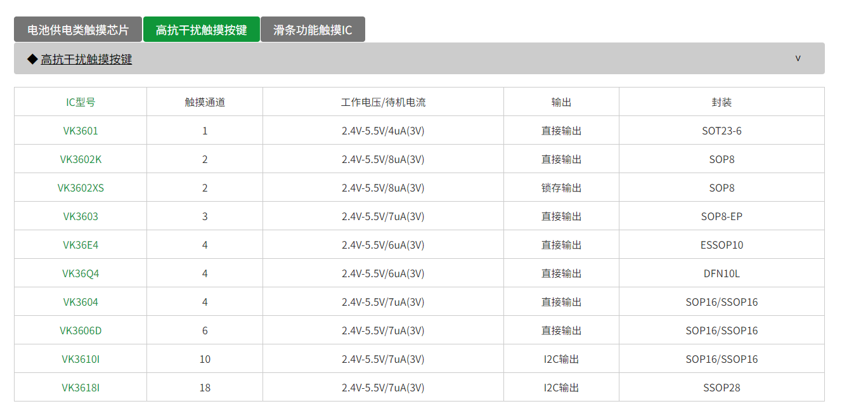Screen dimensions: 868x418
Task: Click the 封装 column header
Action: [722, 102]
